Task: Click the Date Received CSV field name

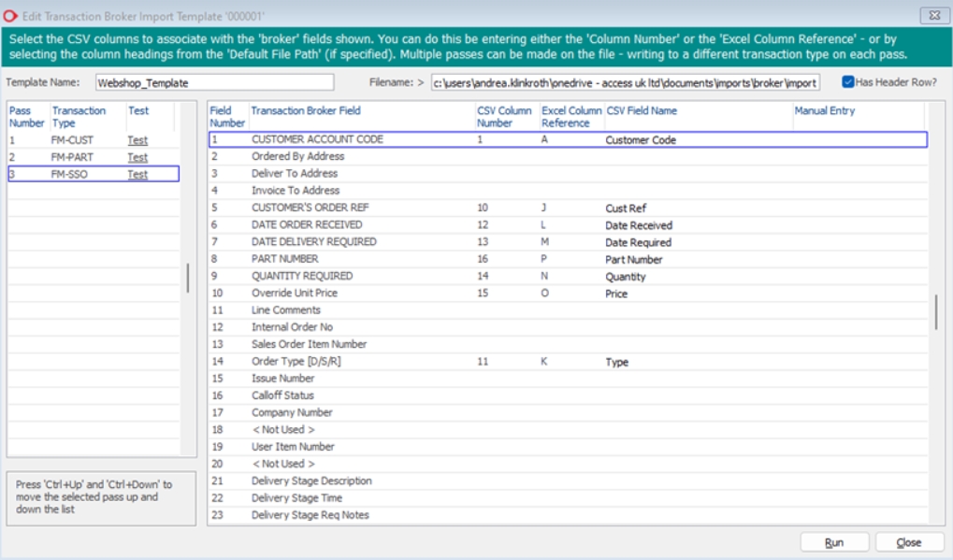Action: [x=639, y=225]
